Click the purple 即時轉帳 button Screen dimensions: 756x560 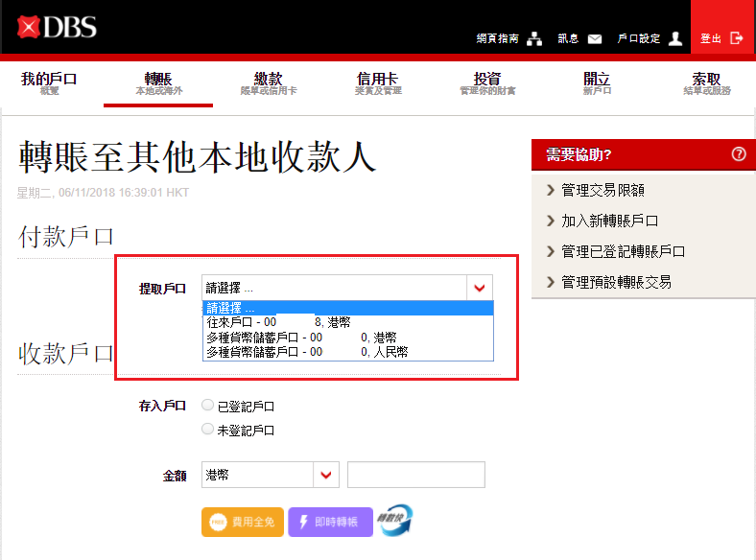click(x=330, y=523)
